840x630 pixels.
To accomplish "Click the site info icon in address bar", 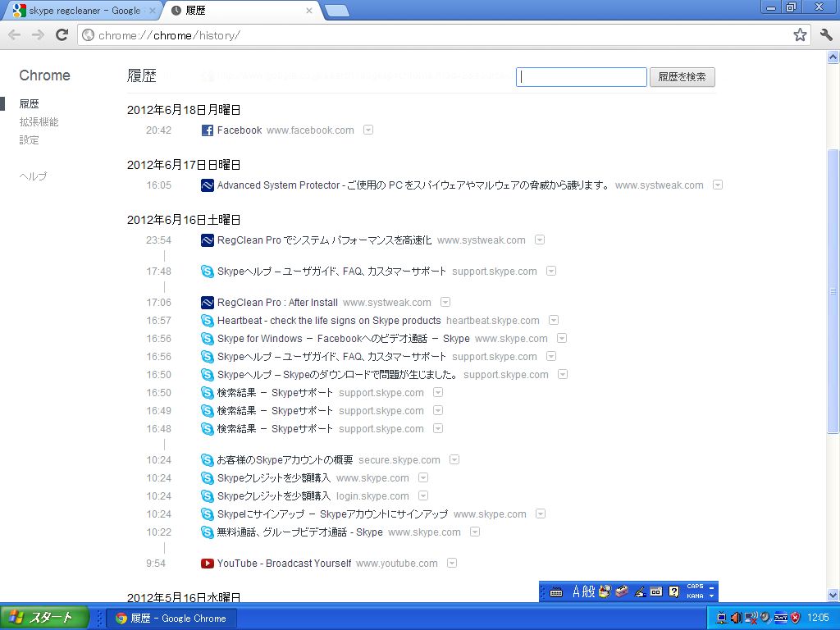I will coord(89,35).
